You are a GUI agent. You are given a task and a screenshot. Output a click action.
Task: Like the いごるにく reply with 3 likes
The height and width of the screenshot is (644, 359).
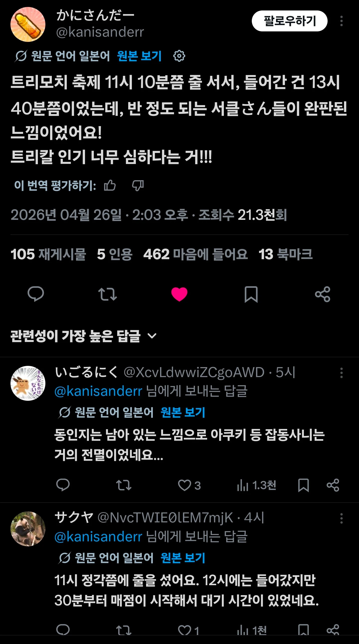(189, 485)
